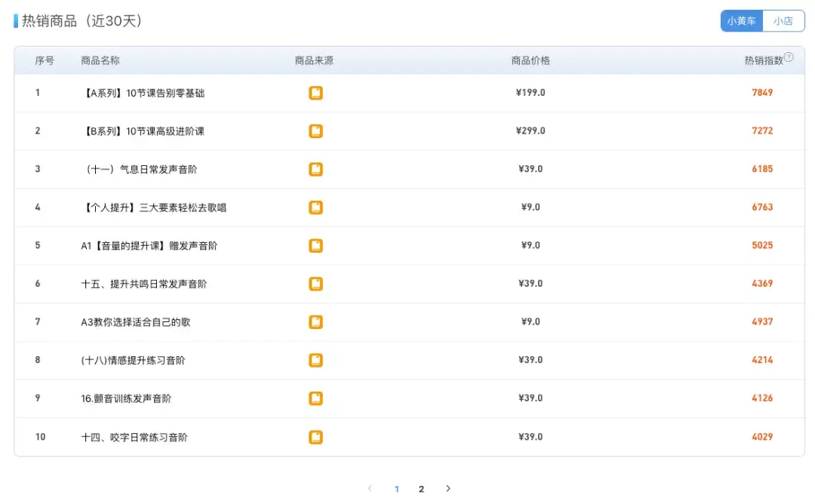The height and width of the screenshot is (504, 815).
Task: Select the 小黄车 toggle option
Action: click(741, 21)
